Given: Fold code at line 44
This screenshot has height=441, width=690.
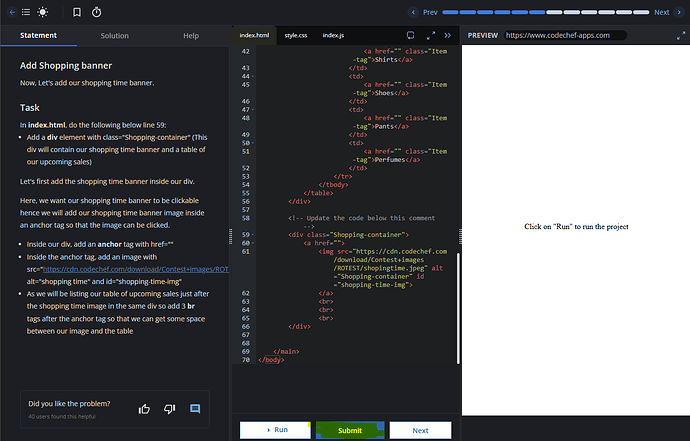Looking at the screenshot, I should pos(253,77).
